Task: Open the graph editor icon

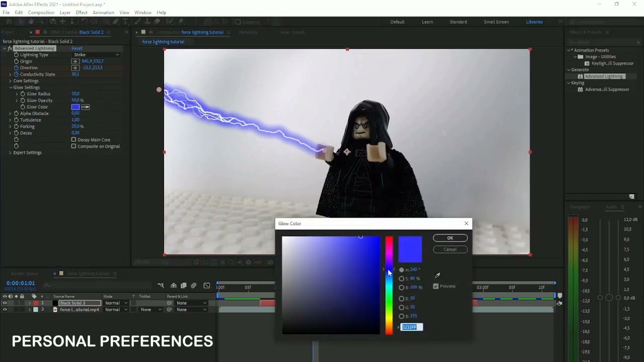Action: pos(207,286)
